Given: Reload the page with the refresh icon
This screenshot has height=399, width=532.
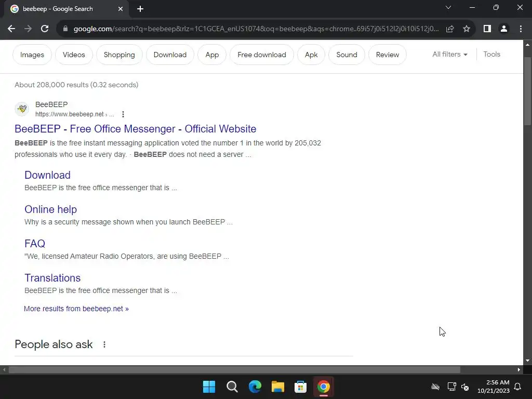Looking at the screenshot, I should [x=45, y=29].
